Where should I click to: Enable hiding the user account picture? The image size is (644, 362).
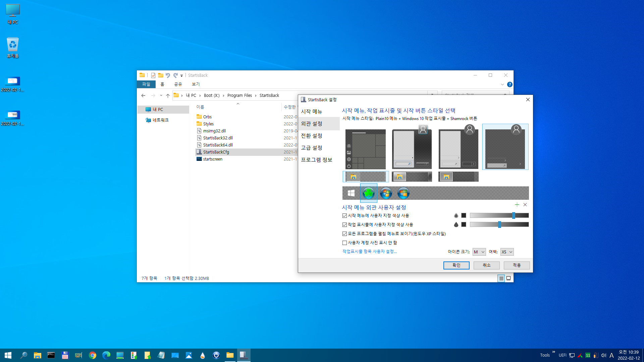click(x=344, y=243)
